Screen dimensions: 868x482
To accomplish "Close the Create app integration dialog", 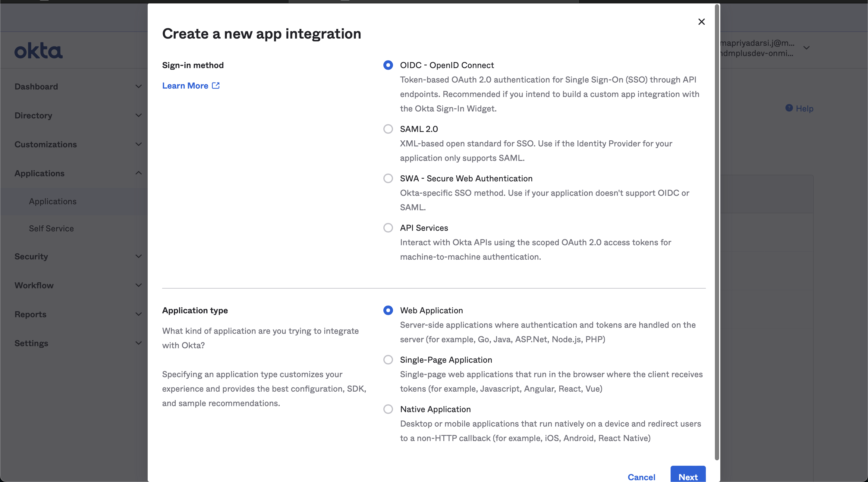I will [x=701, y=22].
